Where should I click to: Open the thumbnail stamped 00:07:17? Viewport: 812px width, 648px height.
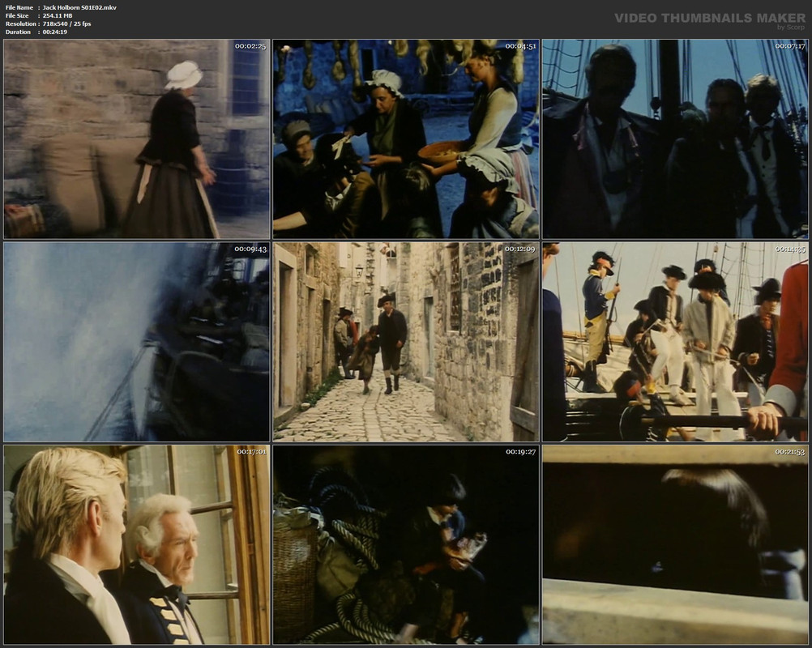click(675, 139)
